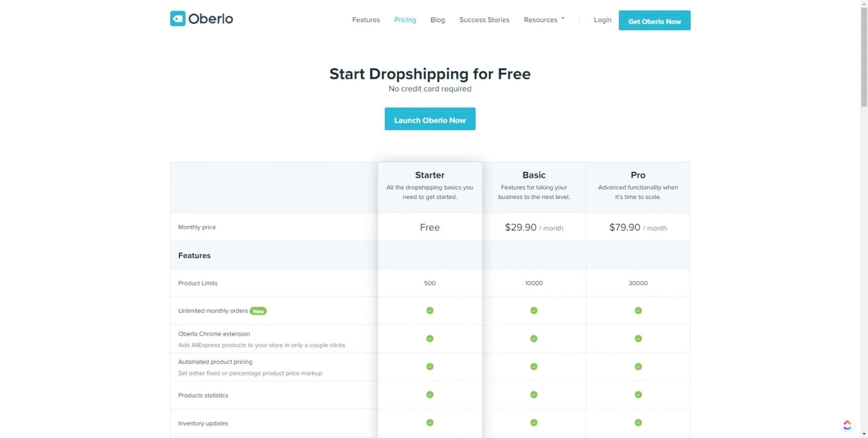868x438 pixels.
Task: Click the Products statistics label
Action: tap(203, 395)
